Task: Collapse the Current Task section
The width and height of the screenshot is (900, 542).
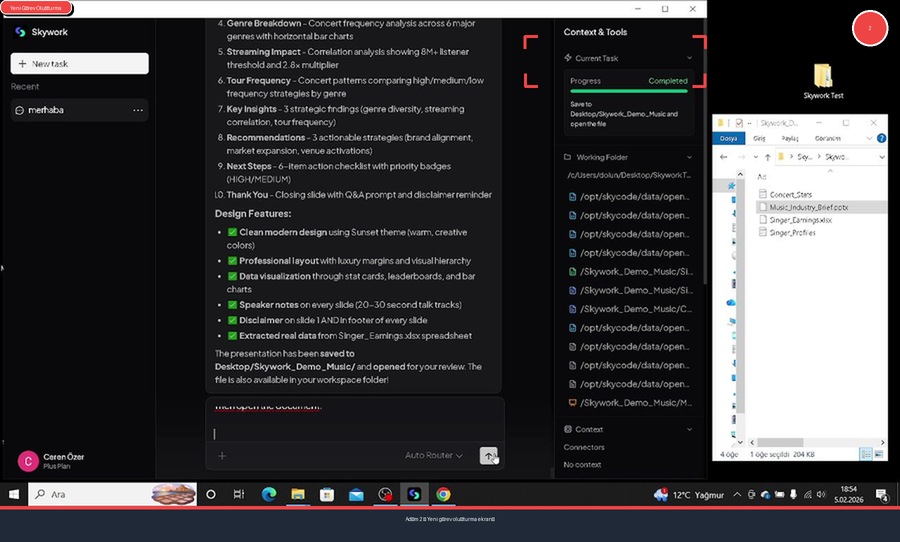Action: 689,59
